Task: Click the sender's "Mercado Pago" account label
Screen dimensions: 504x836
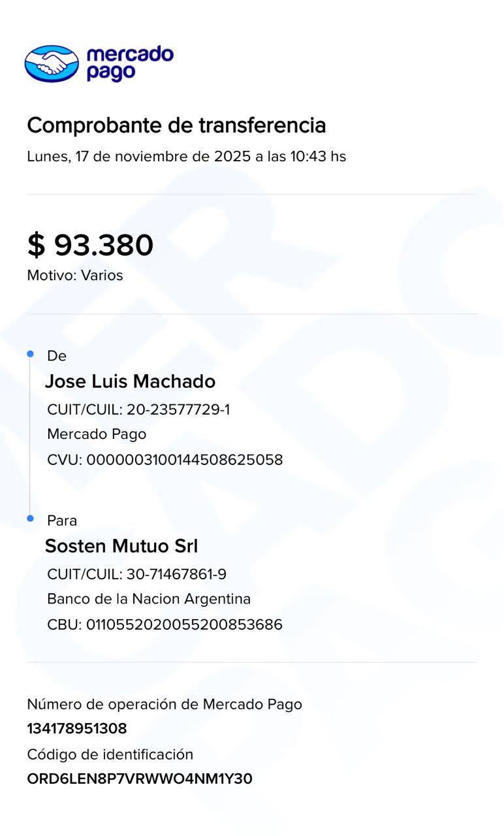Action: (x=97, y=434)
